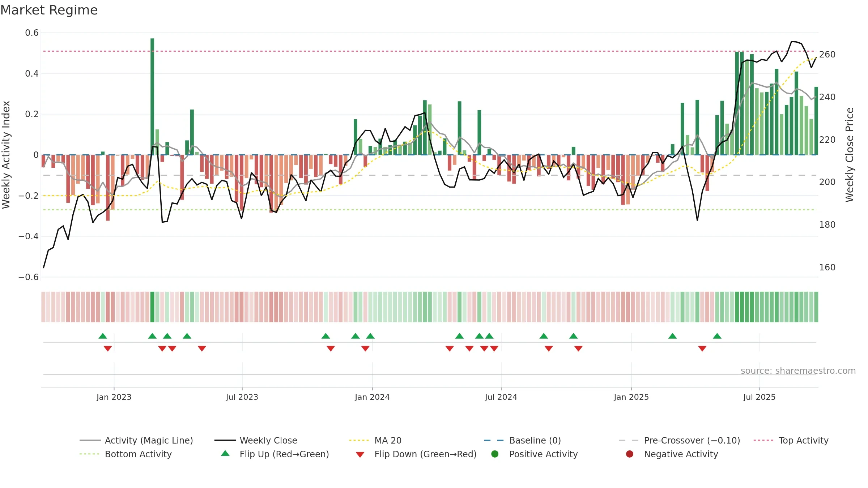Click the Top Activity legend entry
Image resolution: width=868 pixels, height=488 pixels.
[791, 440]
